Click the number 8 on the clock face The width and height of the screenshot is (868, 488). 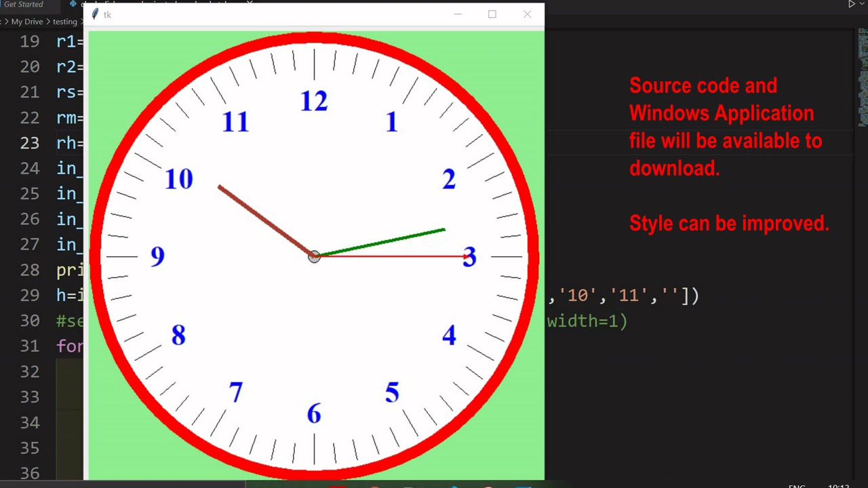point(178,335)
